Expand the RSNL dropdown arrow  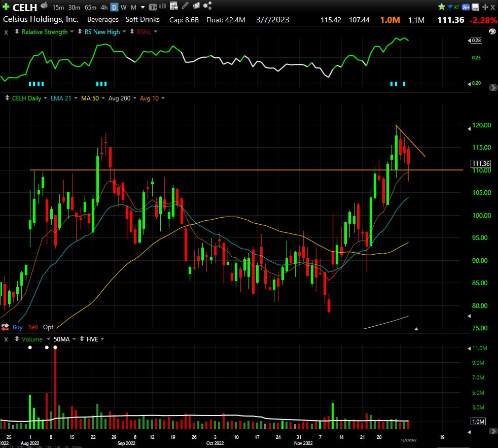tap(156, 31)
